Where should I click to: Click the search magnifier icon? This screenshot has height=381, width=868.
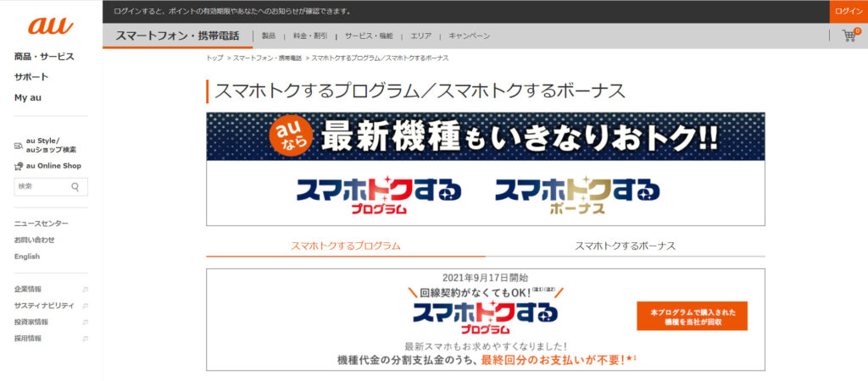click(x=75, y=187)
